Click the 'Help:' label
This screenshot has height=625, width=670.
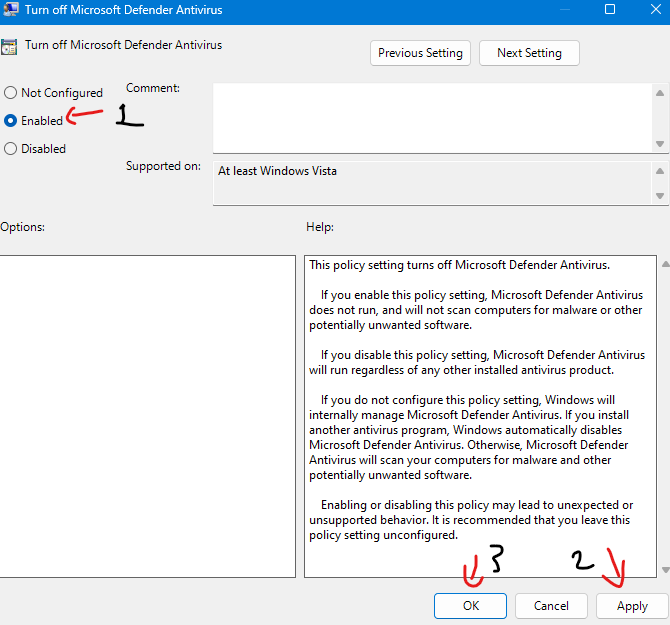320,227
